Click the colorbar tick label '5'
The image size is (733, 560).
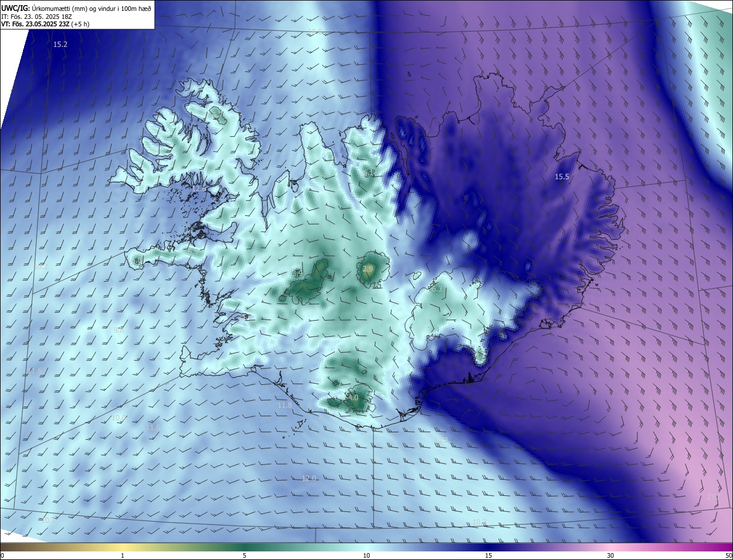click(245, 555)
